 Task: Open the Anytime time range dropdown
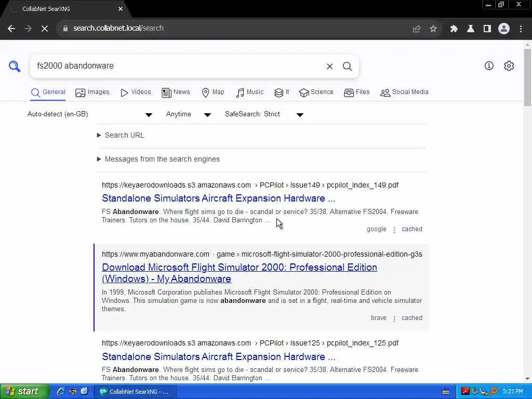[188, 114]
